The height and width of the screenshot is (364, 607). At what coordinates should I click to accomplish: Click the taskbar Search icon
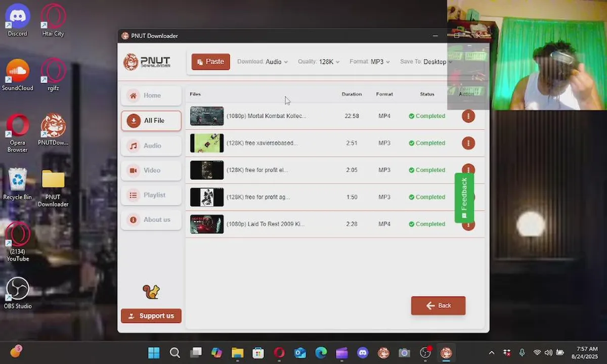tap(175, 353)
